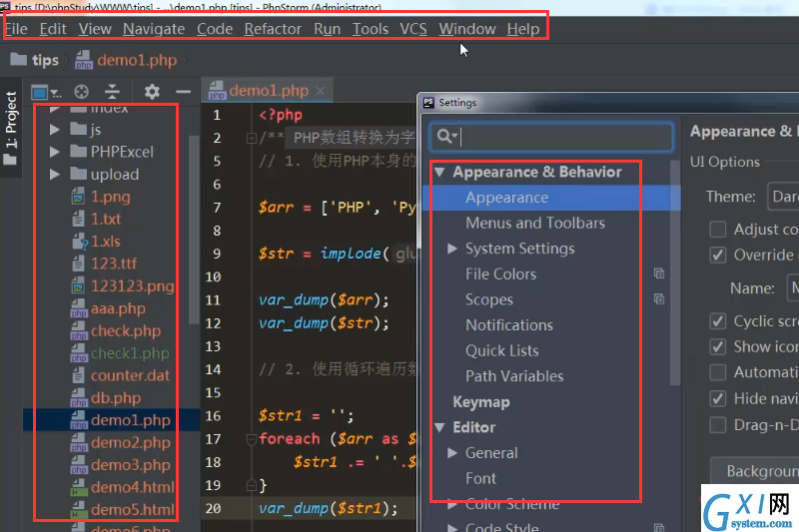
Task: Open the Theme dropdown
Action: (783, 197)
